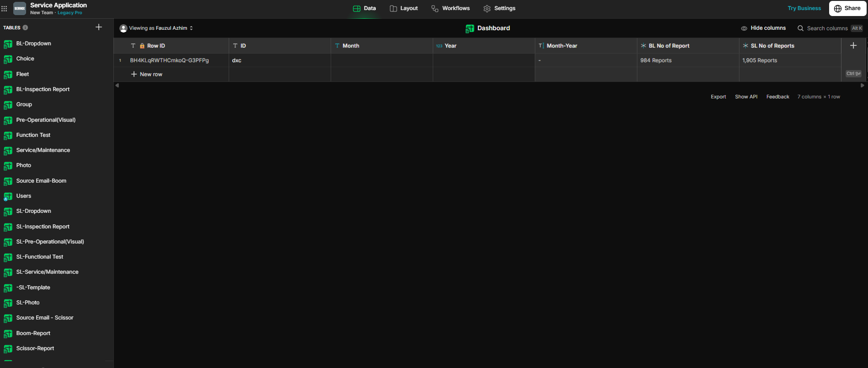Click the Dashboard table title icon
Image resolution: width=868 pixels, height=368 pixels.
470,28
